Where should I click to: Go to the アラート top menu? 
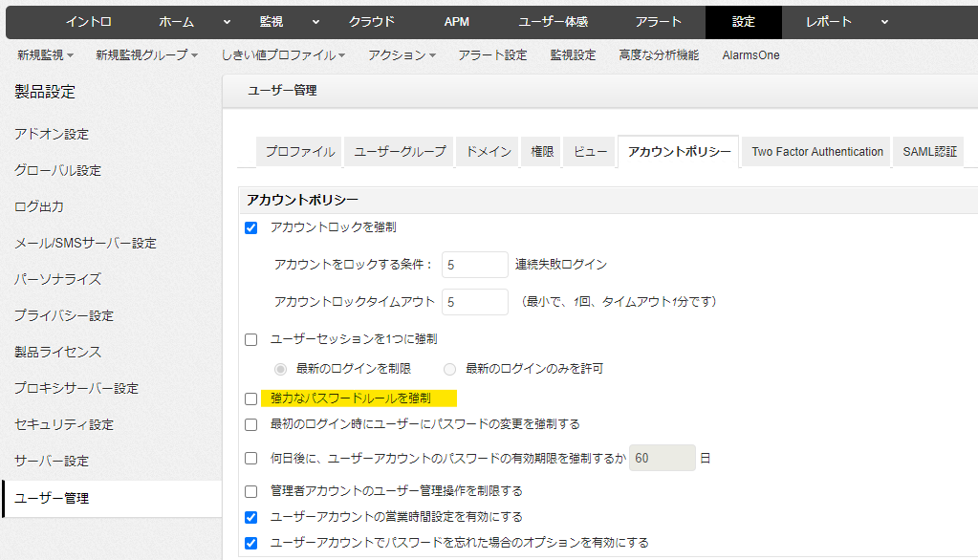coord(659,21)
